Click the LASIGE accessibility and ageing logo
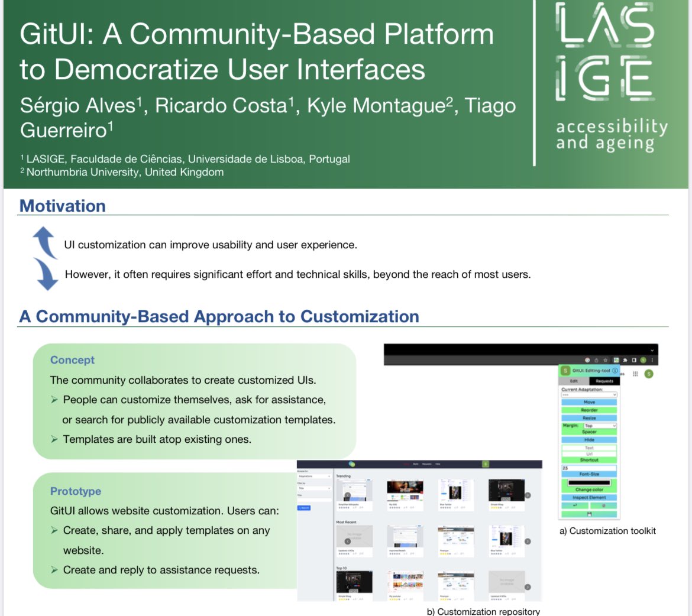The image size is (692, 616). tap(611, 77)
